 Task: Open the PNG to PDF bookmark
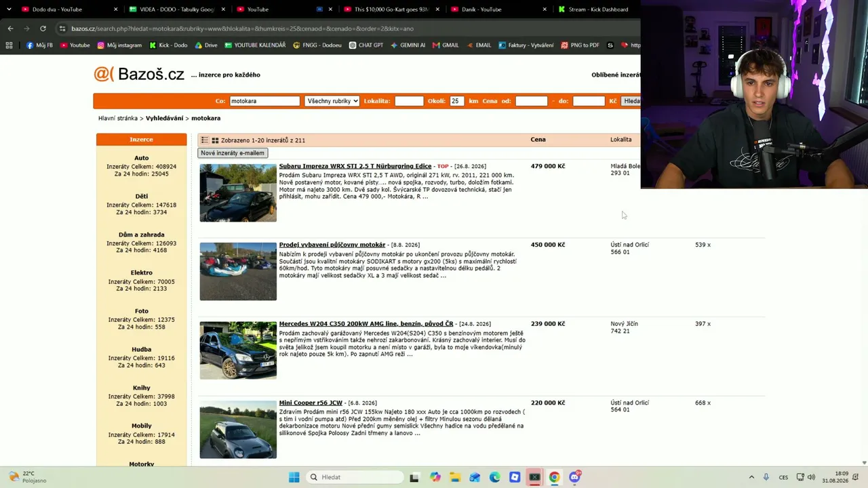click(580, 45)
